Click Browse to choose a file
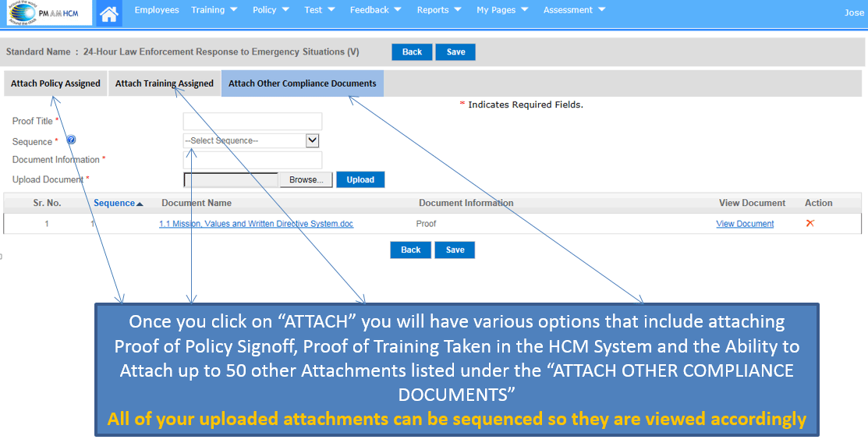 coord(306,179)
